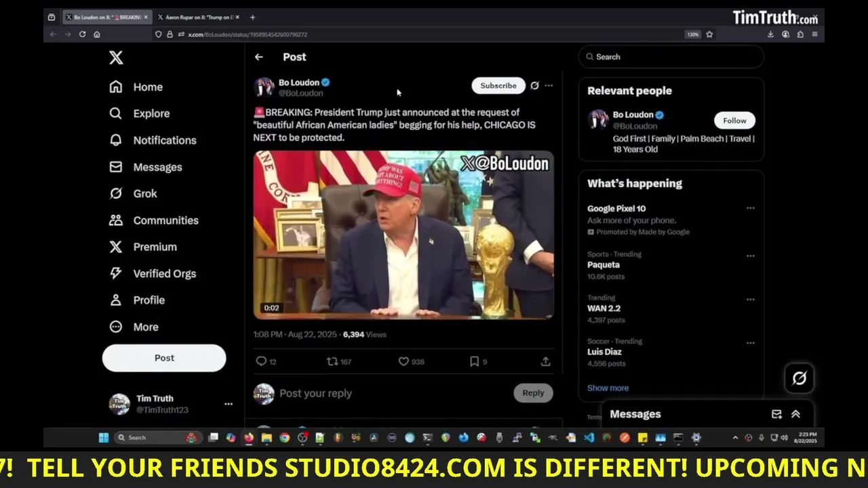Open File Explorer in the taskbar
Screen dimensions: 868x488
click(267, 438)
